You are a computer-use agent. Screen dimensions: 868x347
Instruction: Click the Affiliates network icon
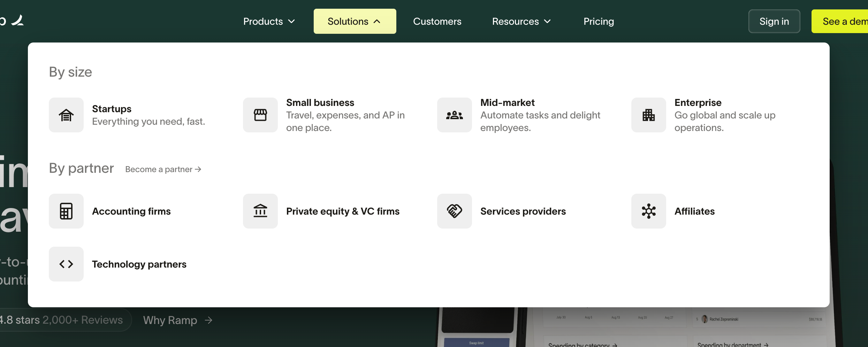[648, 211]
